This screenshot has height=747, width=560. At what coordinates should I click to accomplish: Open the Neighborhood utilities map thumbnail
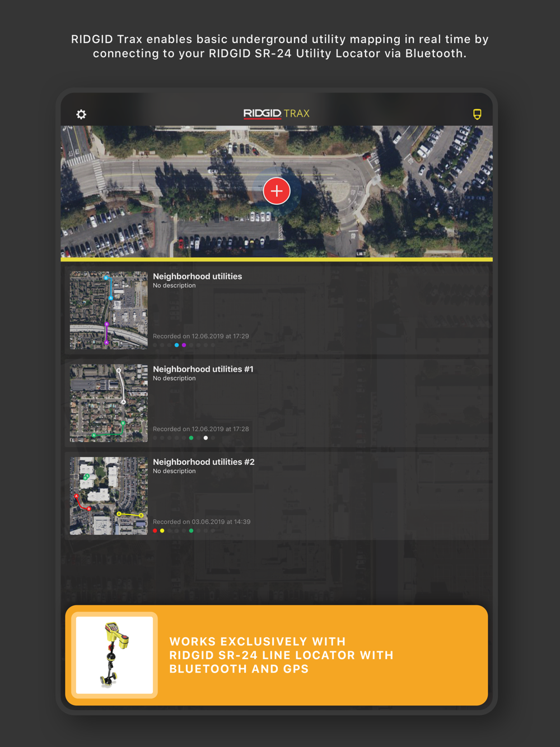109,310
